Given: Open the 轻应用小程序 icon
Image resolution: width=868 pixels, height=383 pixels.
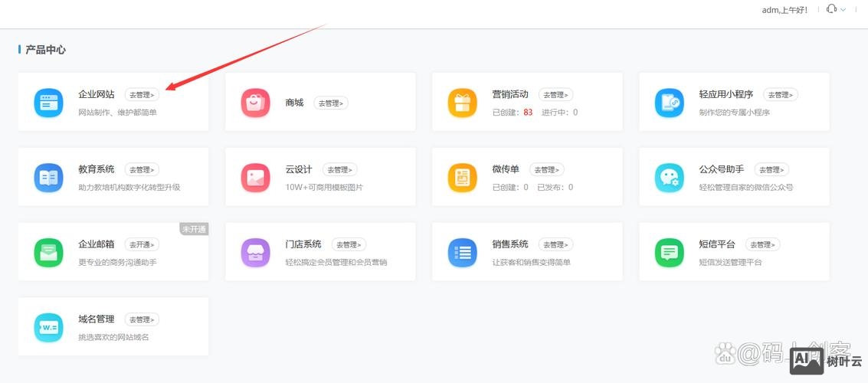Looking at the screenshot, I should click(x=670, y=103).
